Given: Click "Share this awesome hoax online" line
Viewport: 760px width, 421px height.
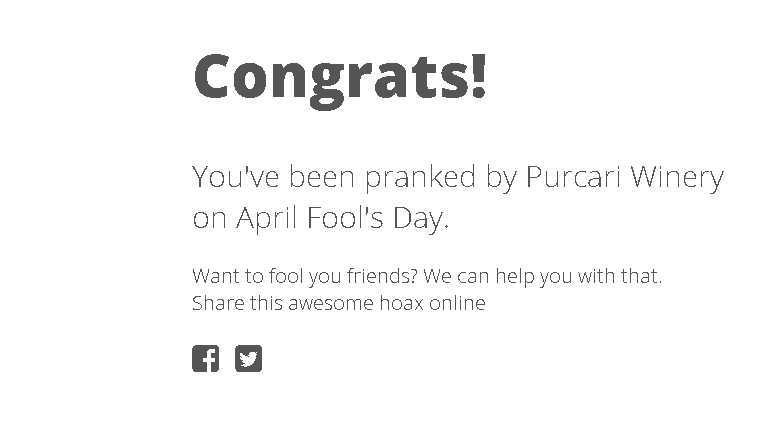Looking at the screenshot, I should [x=338, y=303].
